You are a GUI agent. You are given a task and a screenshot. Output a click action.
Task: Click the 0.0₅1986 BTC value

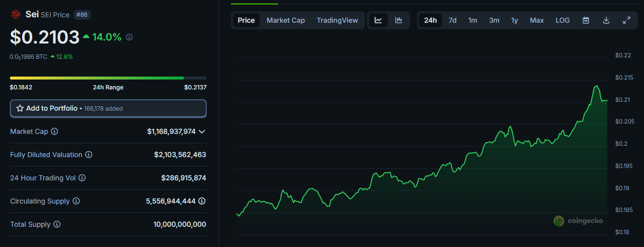tap(29, 57)
